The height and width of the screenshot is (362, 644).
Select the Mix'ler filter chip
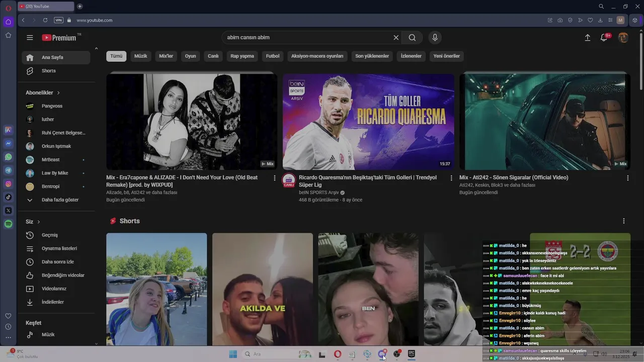pos(166,56)
